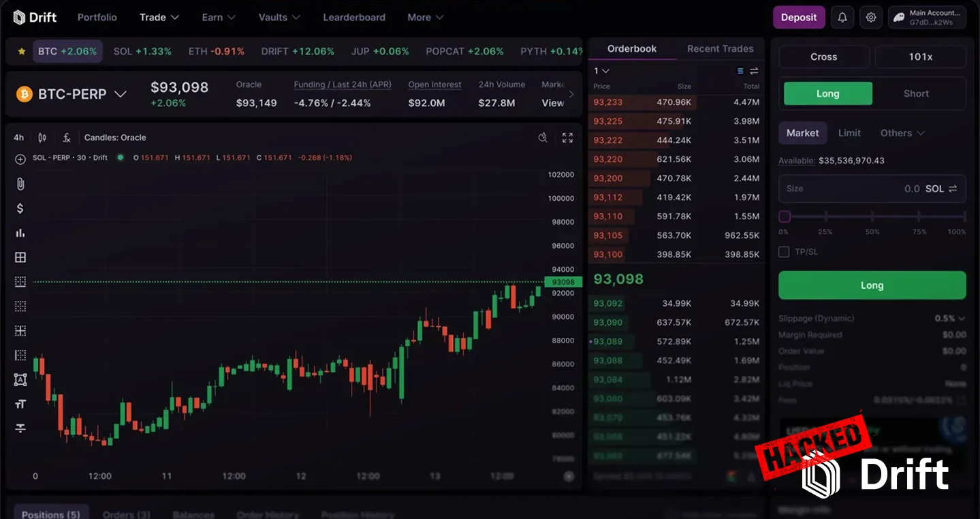980x519 pixels.
Task: Click the notification bell icon
Action: click(842, 18)
